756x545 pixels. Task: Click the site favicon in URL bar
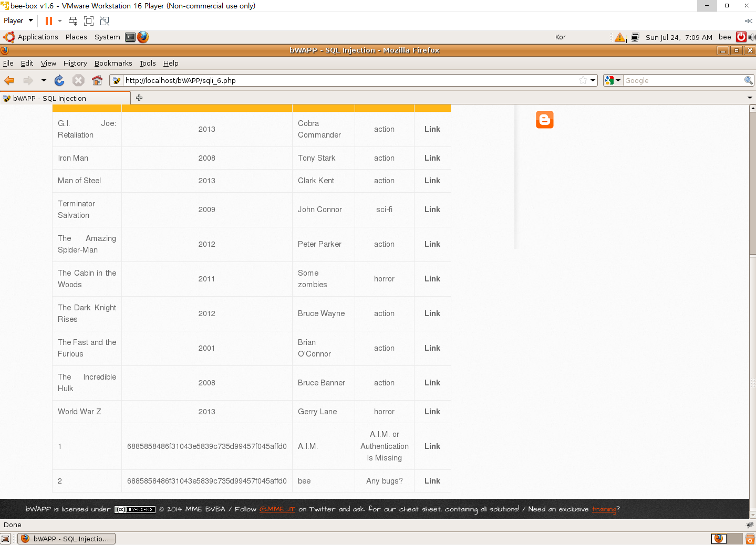[x=117, y=80]
